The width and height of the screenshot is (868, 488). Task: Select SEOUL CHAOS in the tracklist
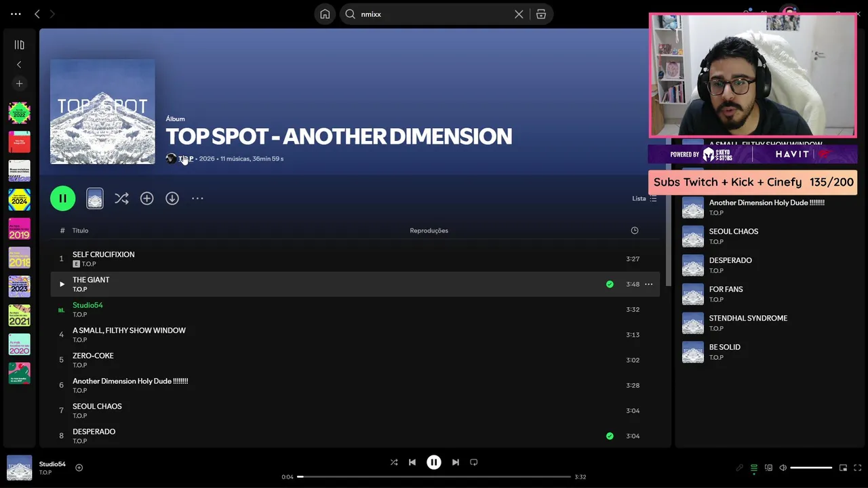(x=355, y=411)
